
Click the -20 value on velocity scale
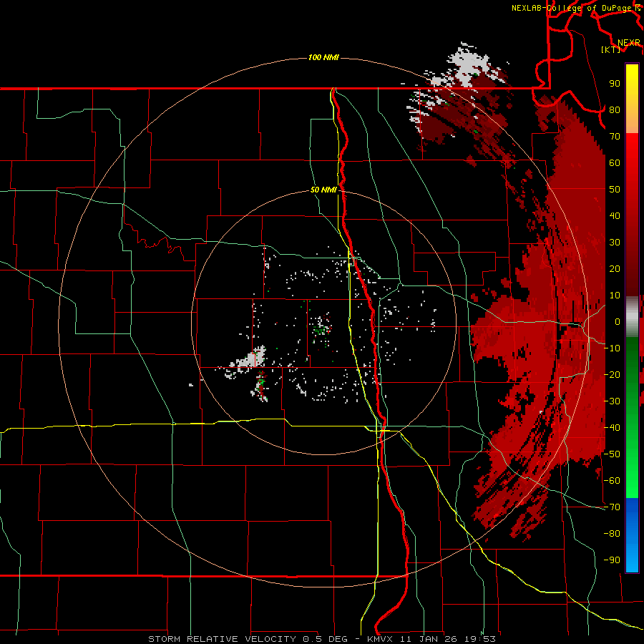pyautogui.click(x=612, y=375)
